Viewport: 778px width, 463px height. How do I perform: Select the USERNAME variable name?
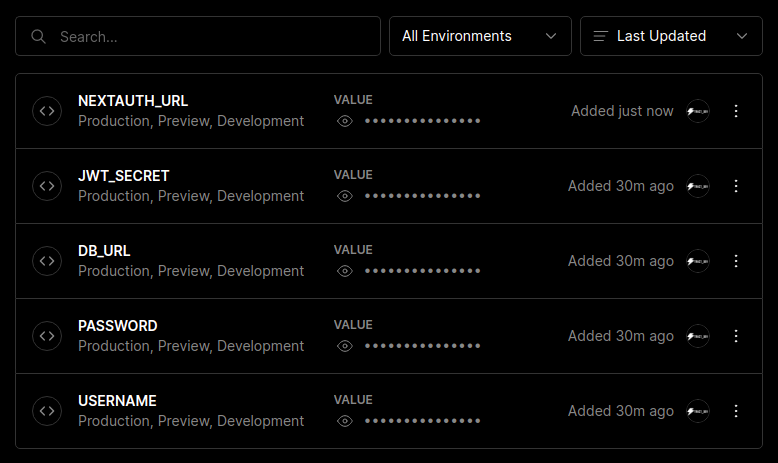tap(117, 400)
